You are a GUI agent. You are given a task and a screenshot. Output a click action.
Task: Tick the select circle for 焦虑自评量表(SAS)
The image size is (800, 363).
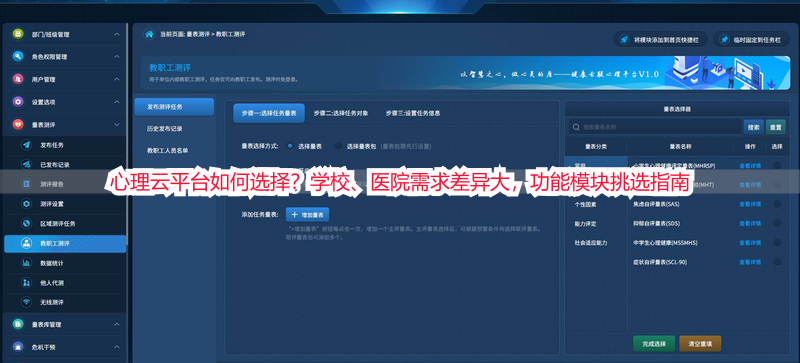click(x=777, y=204)
